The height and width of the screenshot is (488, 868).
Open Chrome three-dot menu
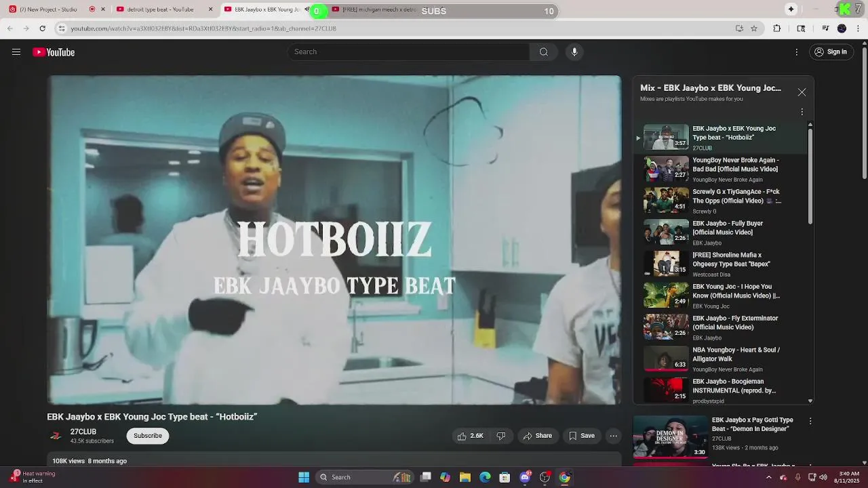(x=858, y=28)
